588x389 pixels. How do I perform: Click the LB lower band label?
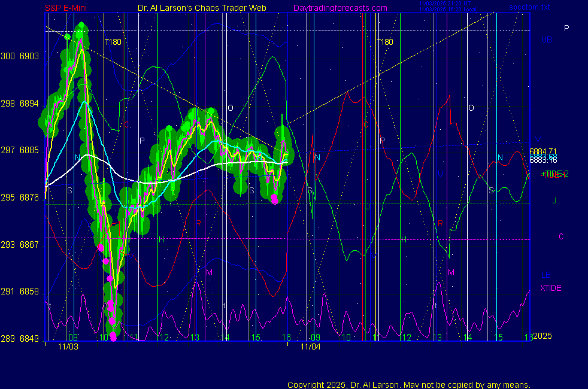point(545,275)
